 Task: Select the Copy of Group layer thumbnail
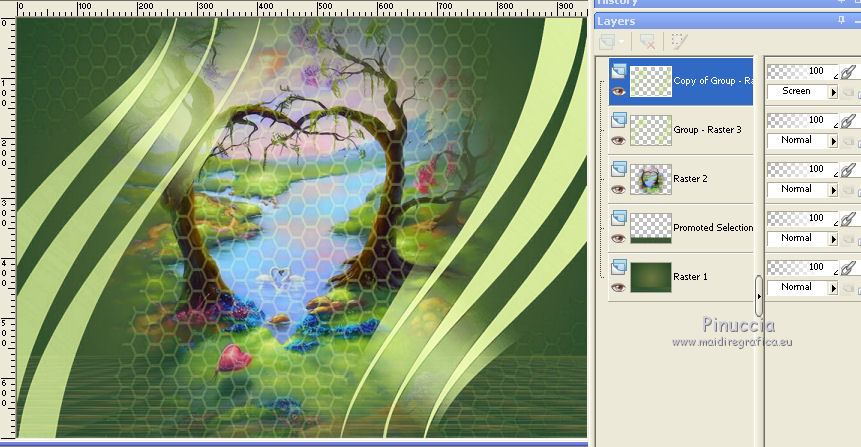pyautogui.click(x=651, y=81)
